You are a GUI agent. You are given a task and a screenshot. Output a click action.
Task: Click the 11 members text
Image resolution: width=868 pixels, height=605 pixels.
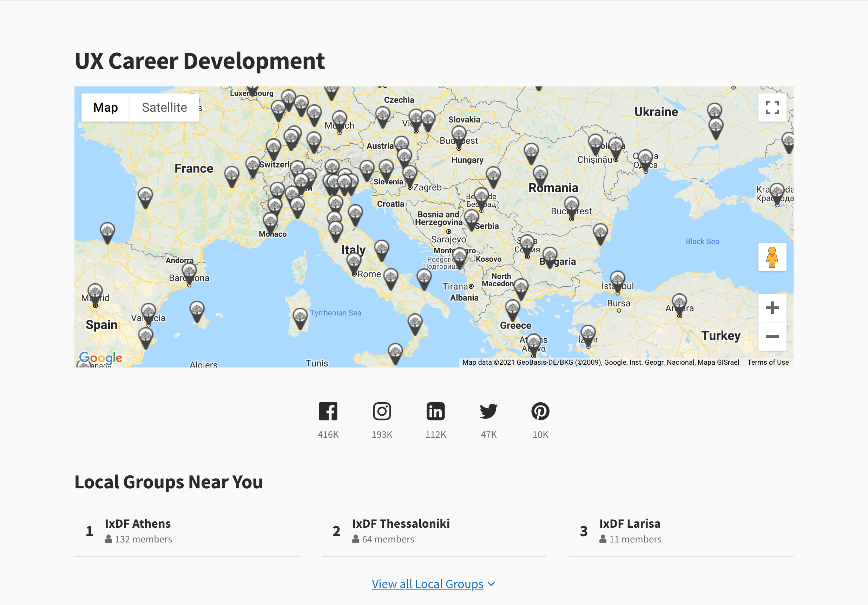tap(635, 539)
